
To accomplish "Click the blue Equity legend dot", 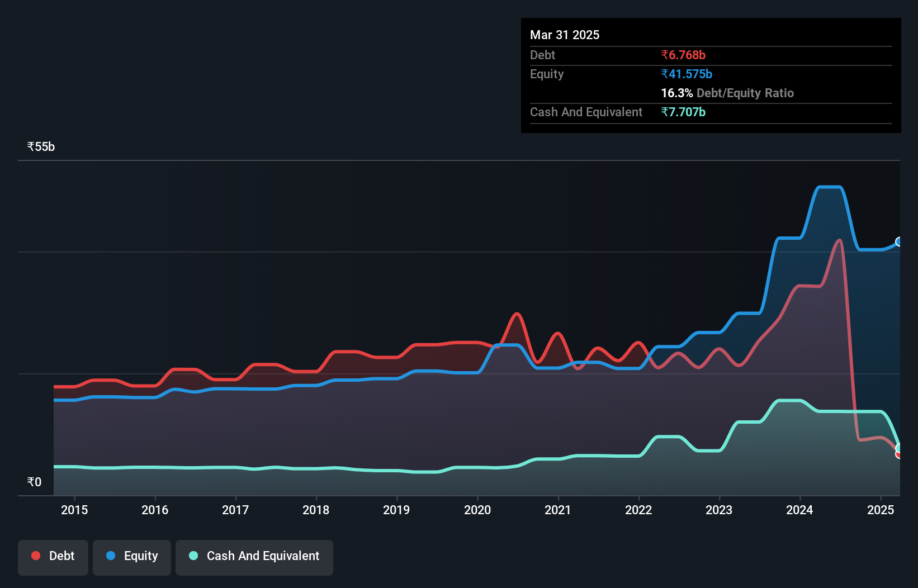I will 111,556.
